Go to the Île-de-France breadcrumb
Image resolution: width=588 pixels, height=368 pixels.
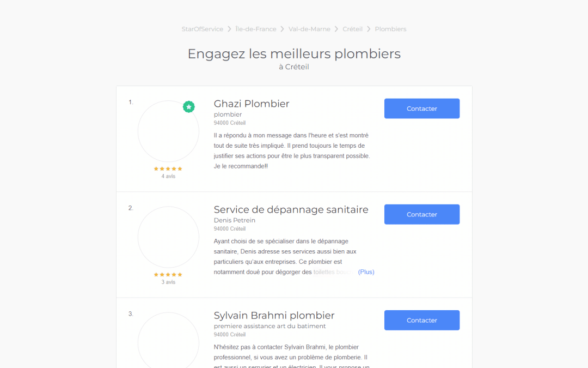pos(256,29)
